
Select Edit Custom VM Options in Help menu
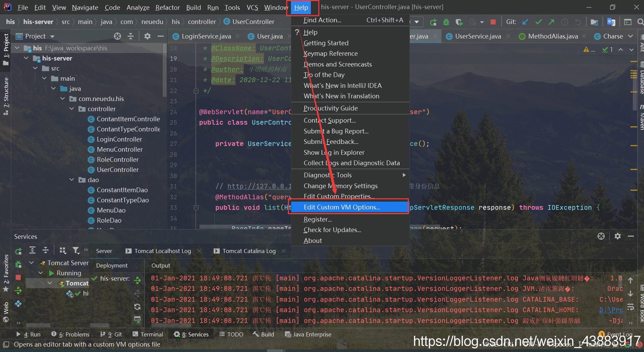tap(350, 207)
